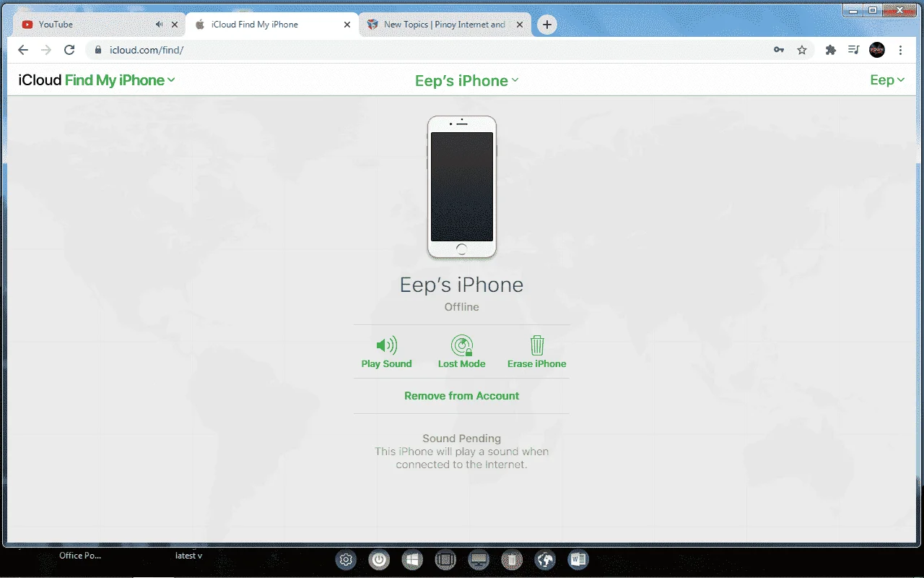
Task: Open the Eep account menu
Action: coord(887,80)
